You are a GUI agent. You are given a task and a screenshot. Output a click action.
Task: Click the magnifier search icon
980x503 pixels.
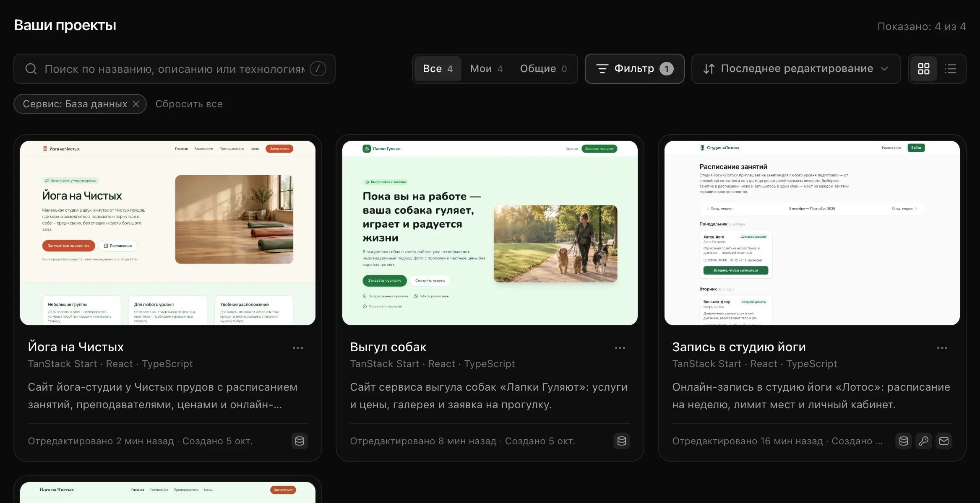(x=31, y=69)
